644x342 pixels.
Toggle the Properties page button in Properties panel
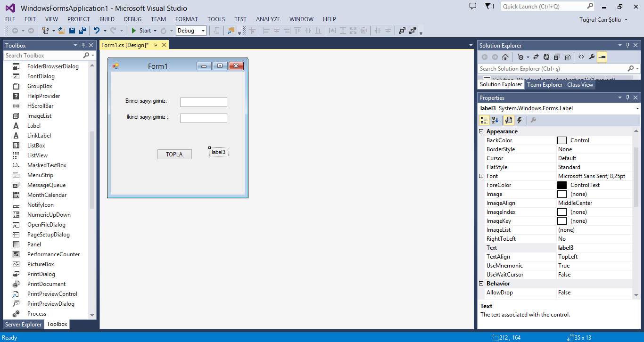click(x=509, y=120)
